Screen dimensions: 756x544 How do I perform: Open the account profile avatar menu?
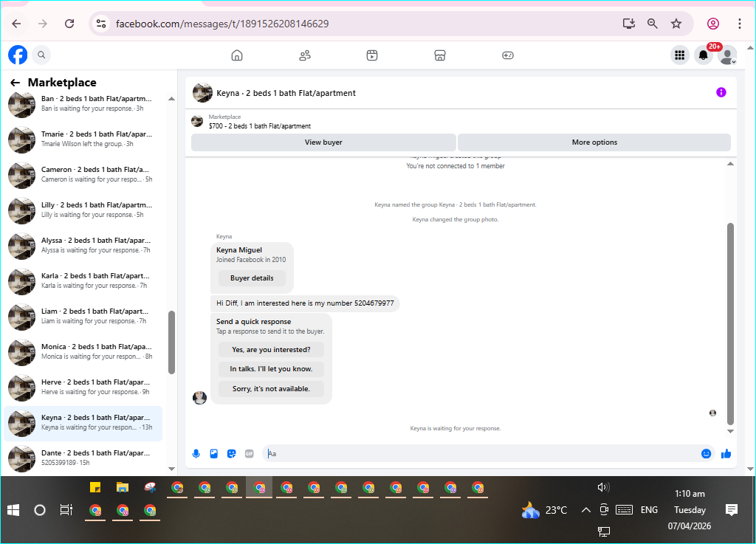(727, 55)
